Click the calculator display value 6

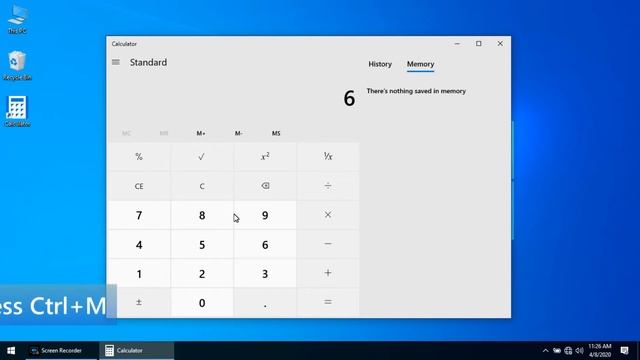349,98
